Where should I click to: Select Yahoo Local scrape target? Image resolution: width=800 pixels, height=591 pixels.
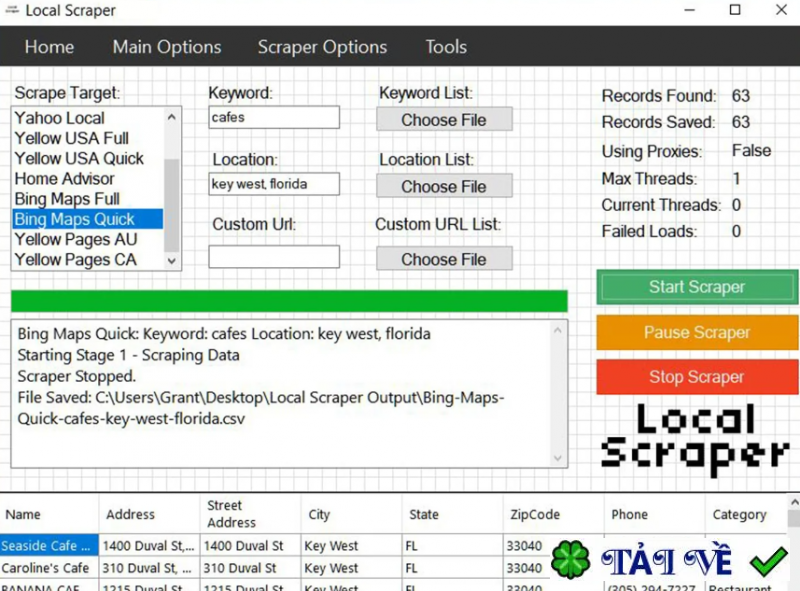pos(88,118)
